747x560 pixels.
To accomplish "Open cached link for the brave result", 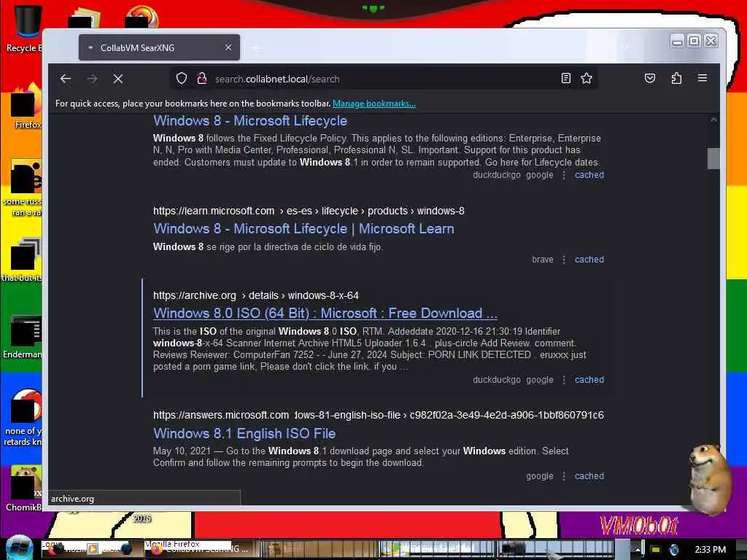I will tap(589, 260).
